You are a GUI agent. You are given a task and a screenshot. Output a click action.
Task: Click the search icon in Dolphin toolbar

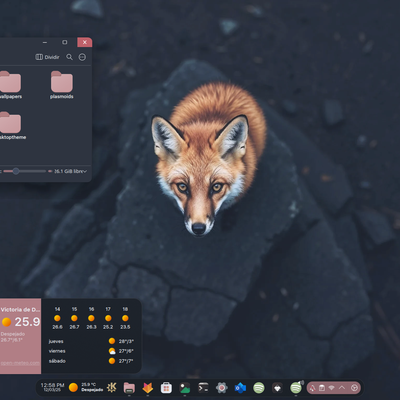coord(69,57)
